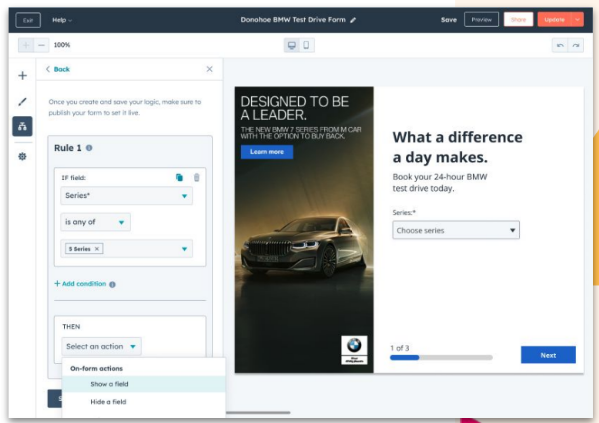Click the horizontal scrollbar at bottom

tap(258, 413)
